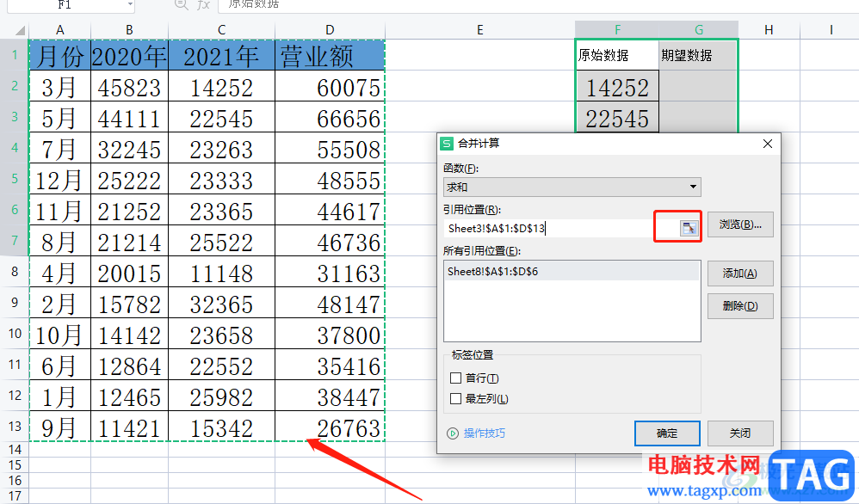Click the formula bar showing 原始数据
Image resolution: width=859 pixels, height=504 pixels.
(537, 4)
